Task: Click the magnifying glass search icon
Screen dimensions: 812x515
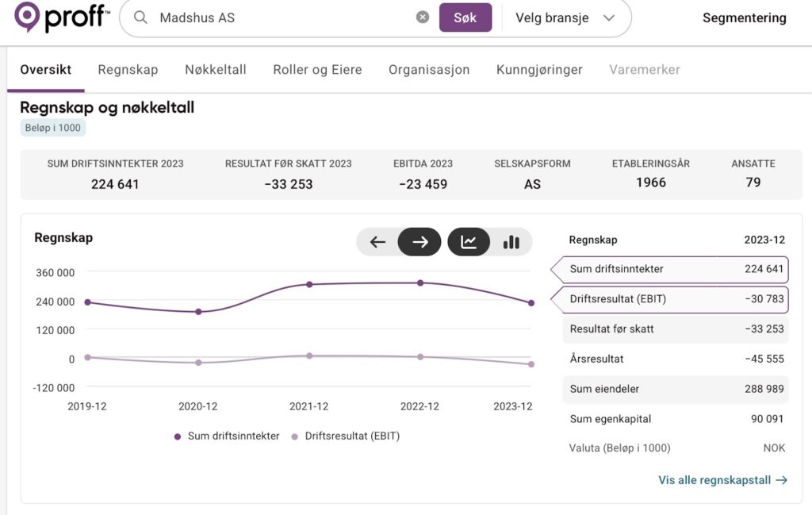Action: coord(140,17)
